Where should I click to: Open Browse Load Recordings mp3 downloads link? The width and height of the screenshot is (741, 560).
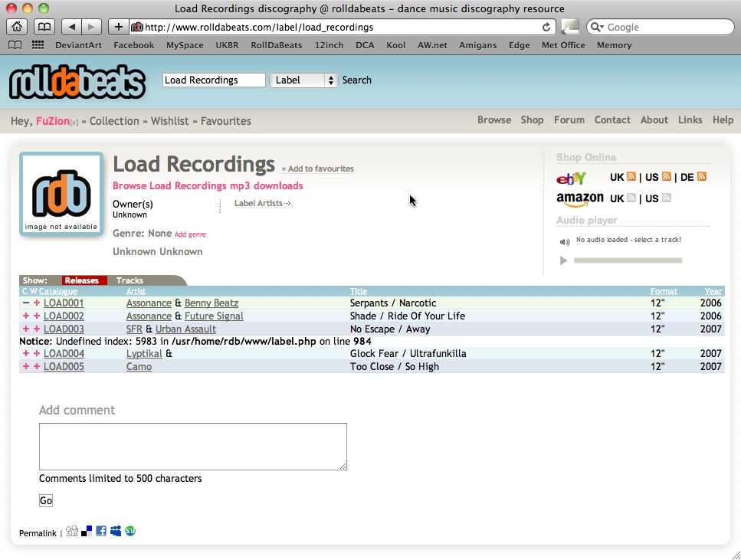click(208, 185)
